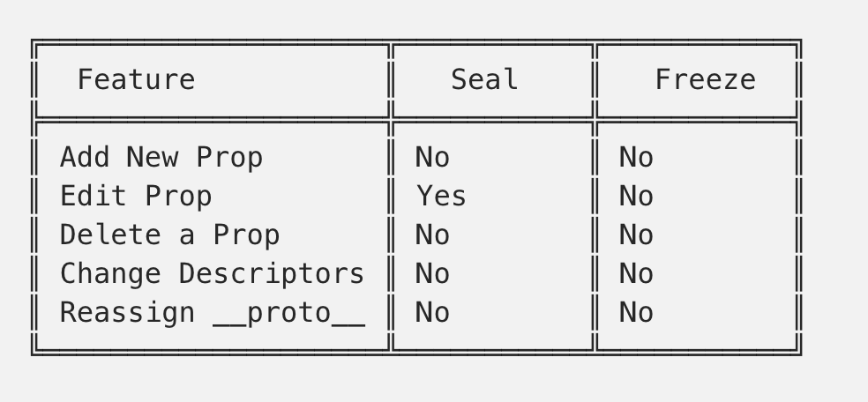The width and height of the screenshot is (868, 402).
Task: Click the word Prop in Edit Prop
Action: tap(178, 197)
